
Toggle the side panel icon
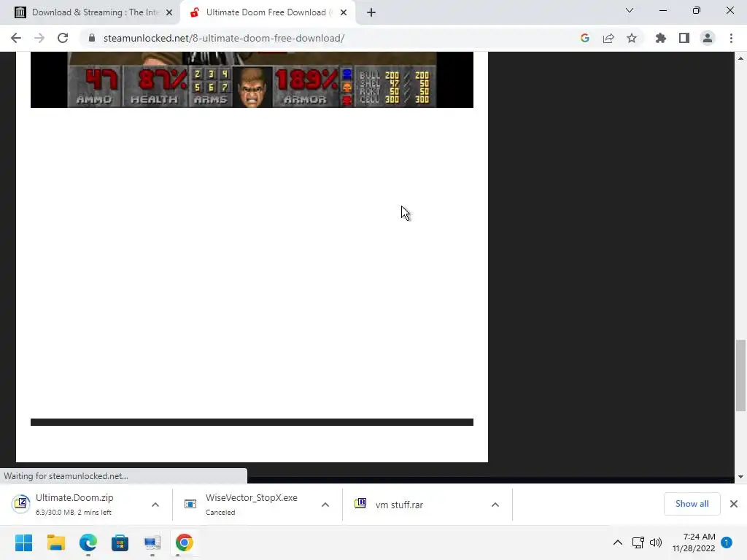point(684,38)
